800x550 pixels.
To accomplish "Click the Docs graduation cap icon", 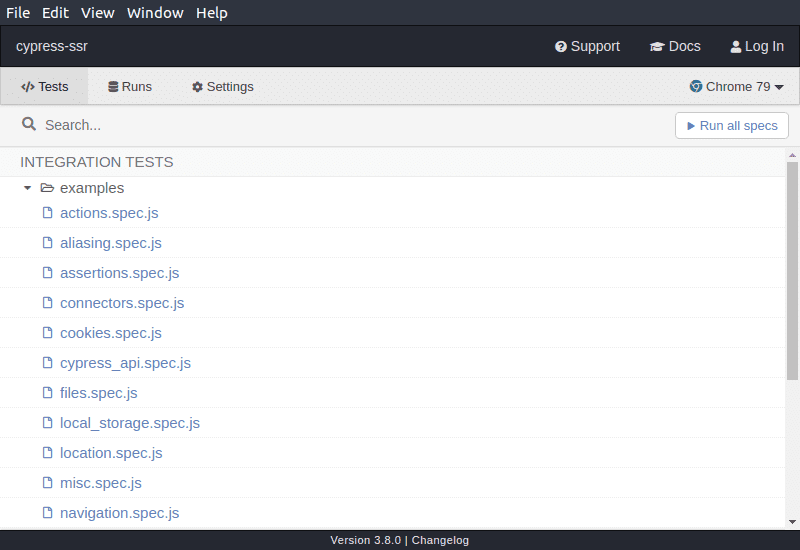I will pos(657,47).
